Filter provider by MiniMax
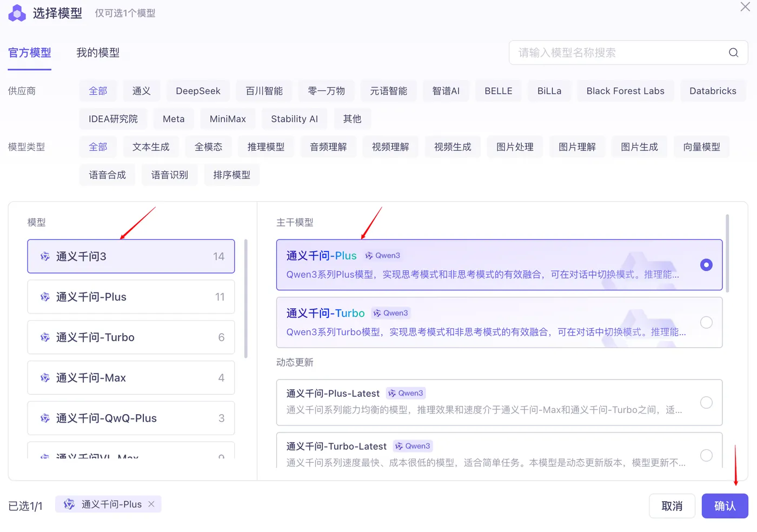 coord(228,119)
